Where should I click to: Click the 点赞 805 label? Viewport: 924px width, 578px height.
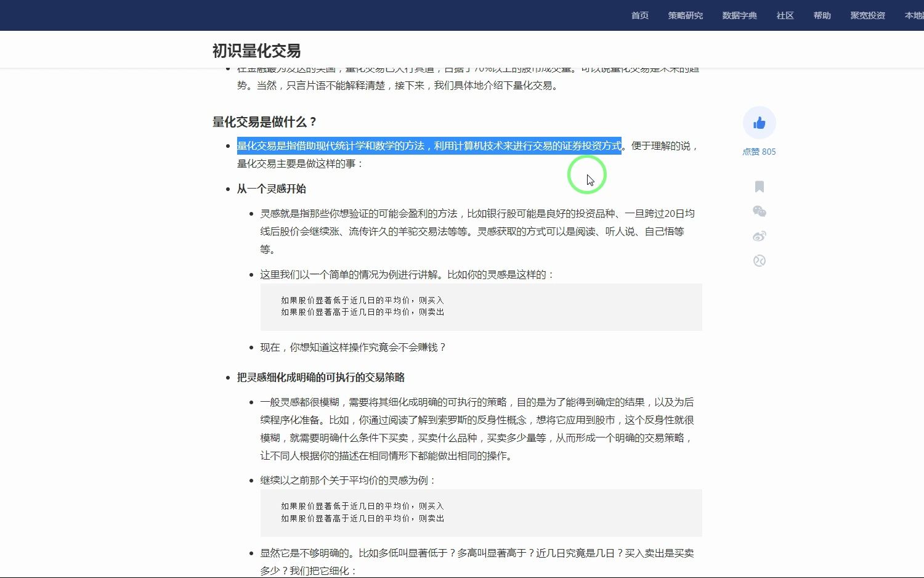[759, 152]
